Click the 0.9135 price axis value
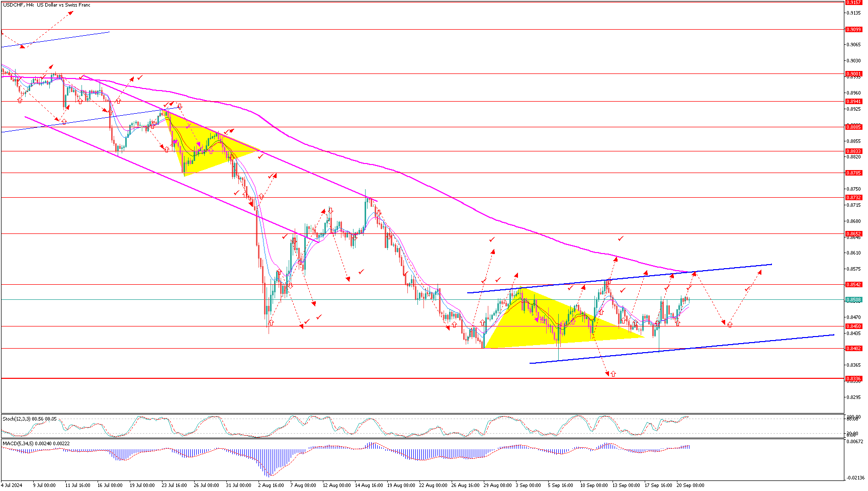Viewport: 868px width, 491px height. 853,13
